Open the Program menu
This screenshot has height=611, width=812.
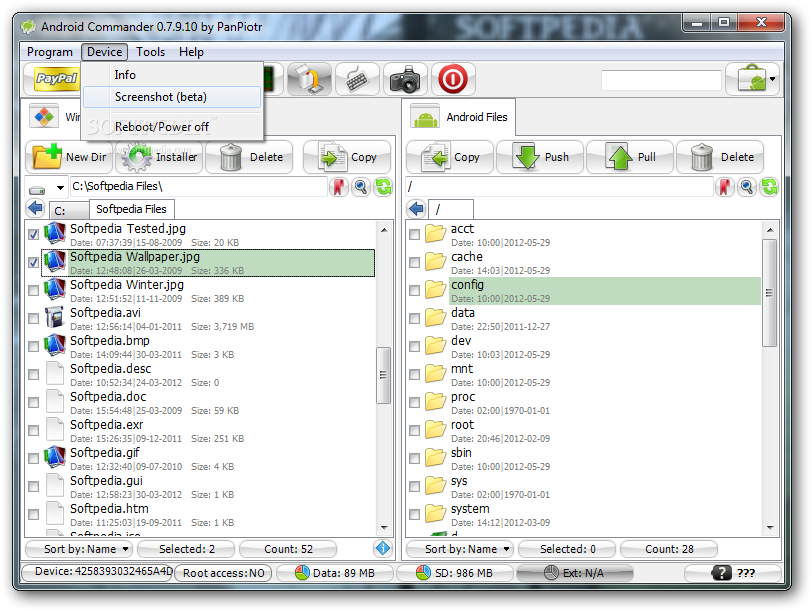click(x=50, y=52)
